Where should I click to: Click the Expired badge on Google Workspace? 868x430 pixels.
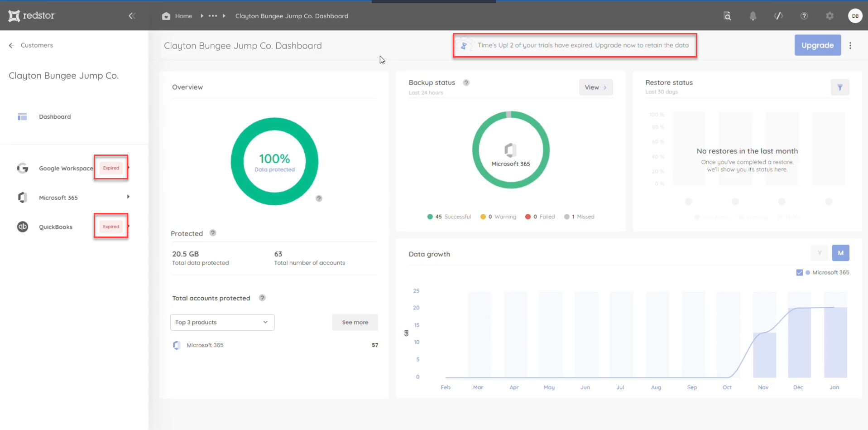point(111,168)
